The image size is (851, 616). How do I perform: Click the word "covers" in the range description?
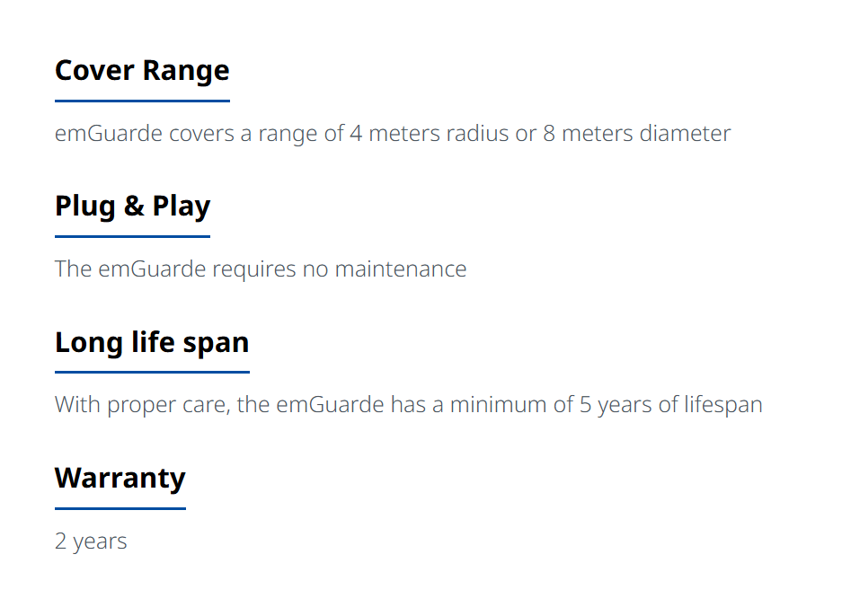coord(201,134)
